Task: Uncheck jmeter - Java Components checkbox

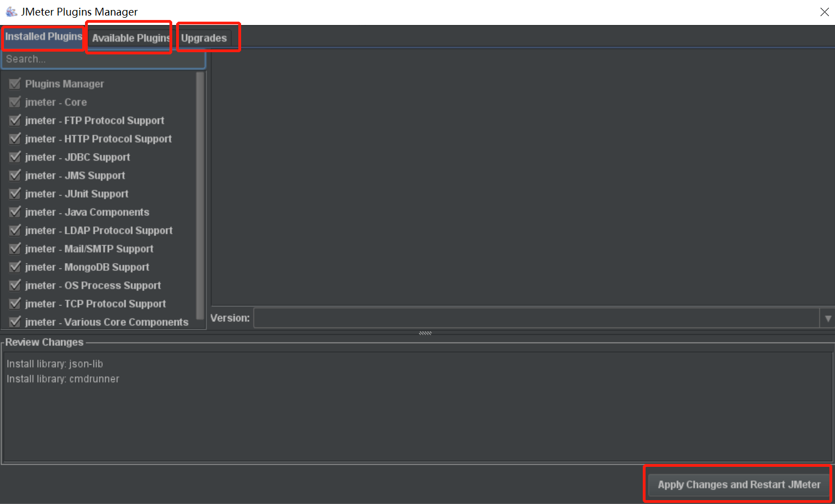Action: pyautogui.click(x=15, y=212)
